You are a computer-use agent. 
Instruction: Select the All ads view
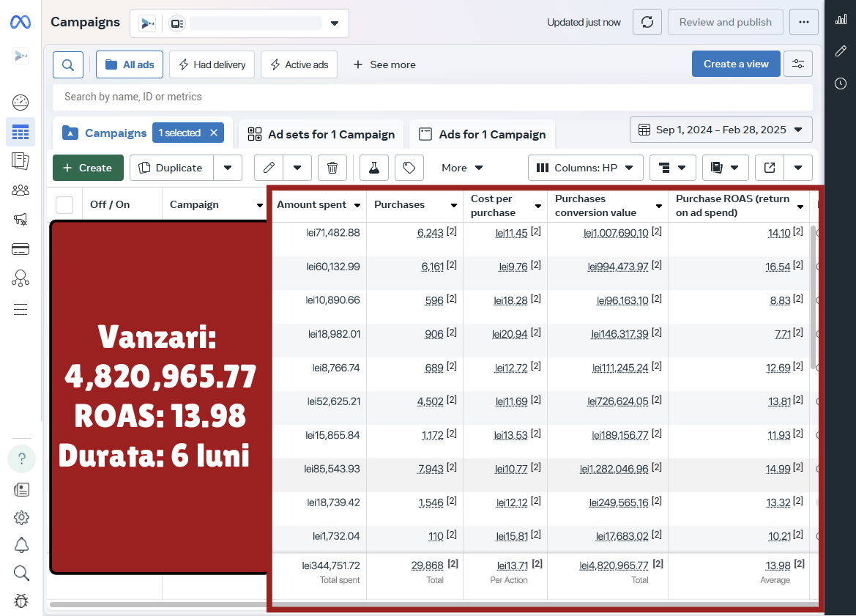pyautogui.click(x=130, y=64)
